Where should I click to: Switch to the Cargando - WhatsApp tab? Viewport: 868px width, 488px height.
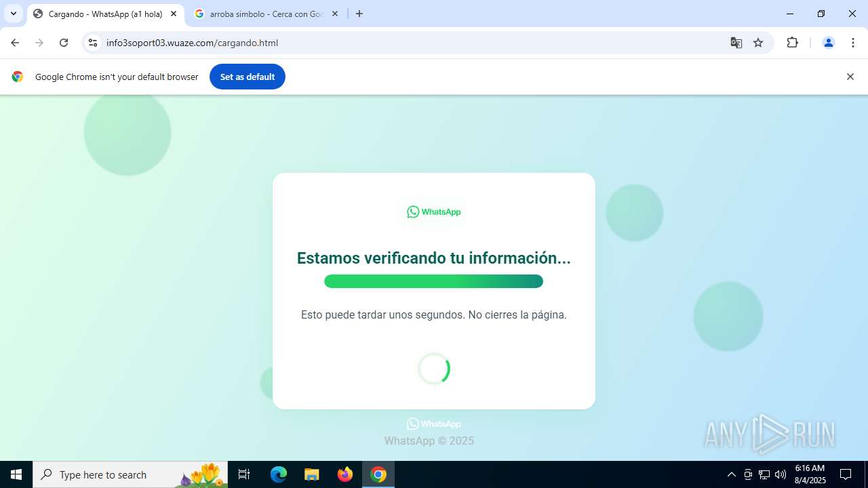[x=105, y=14]
